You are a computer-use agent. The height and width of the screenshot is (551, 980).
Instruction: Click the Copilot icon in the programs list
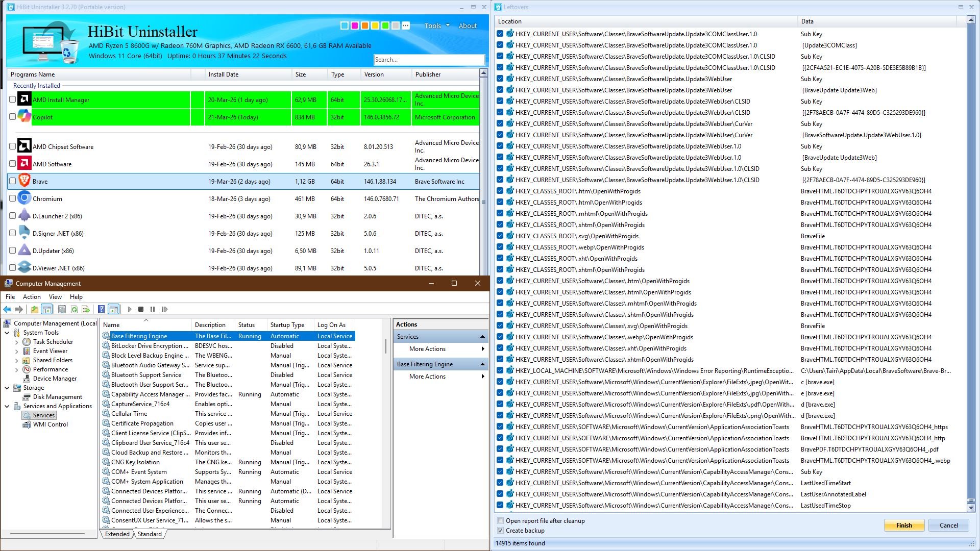pyautogui.click(x=24, y=116)
